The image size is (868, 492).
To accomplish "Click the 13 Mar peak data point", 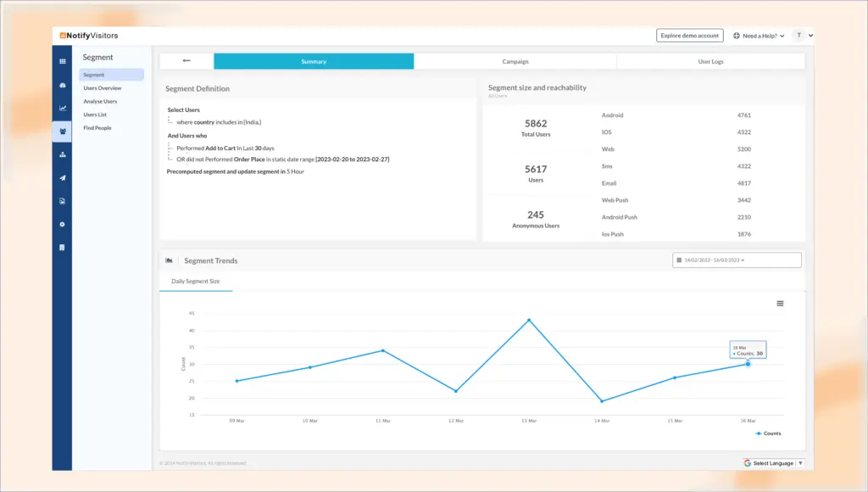I will pyautogui.click(x=529, y=320).
